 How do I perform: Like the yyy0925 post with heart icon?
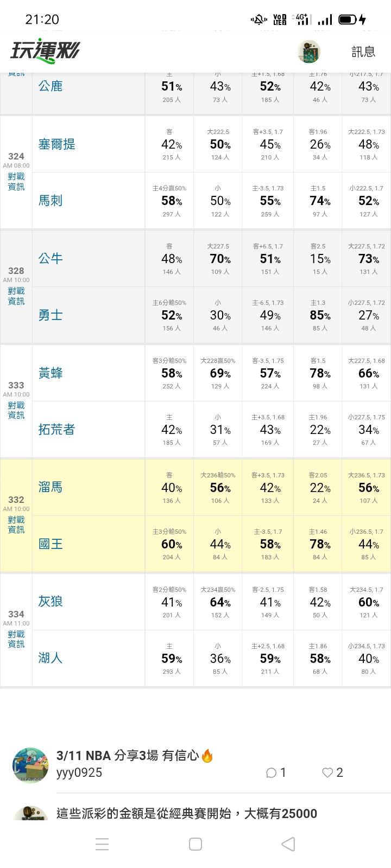(x=327, y=773)
